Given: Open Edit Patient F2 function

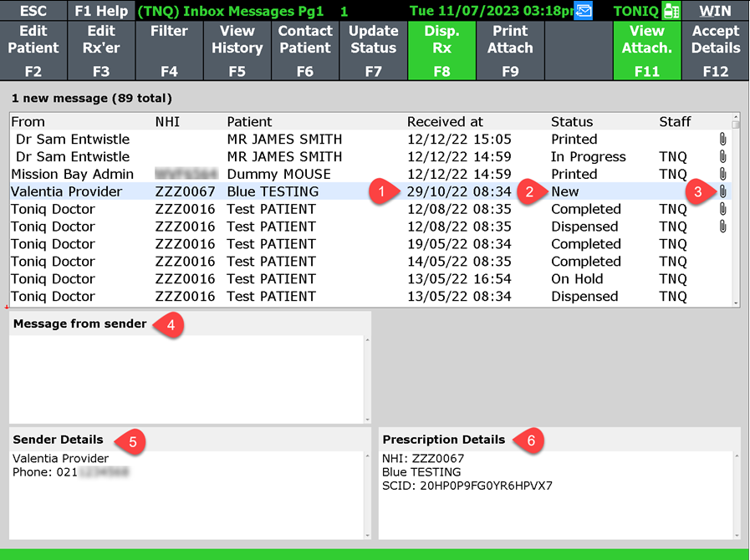Looking at the screenshot, I should pyautogui.click(x=33, y=50).
